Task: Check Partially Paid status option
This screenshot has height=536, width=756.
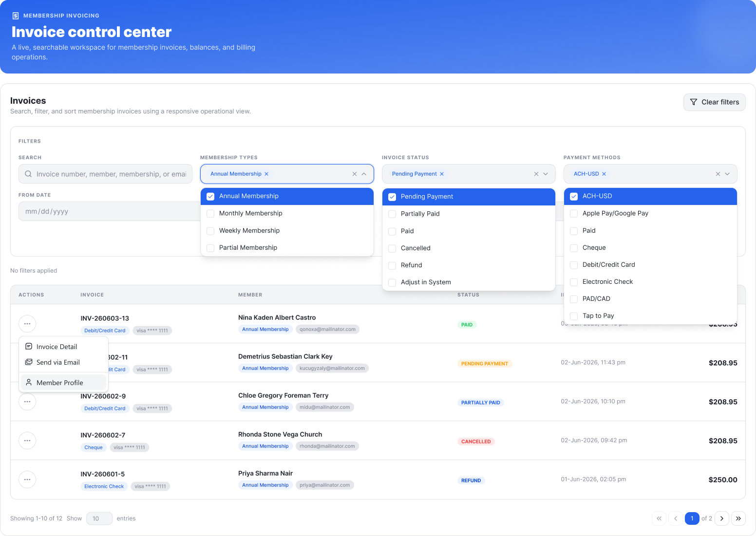Action: (392, 214)
